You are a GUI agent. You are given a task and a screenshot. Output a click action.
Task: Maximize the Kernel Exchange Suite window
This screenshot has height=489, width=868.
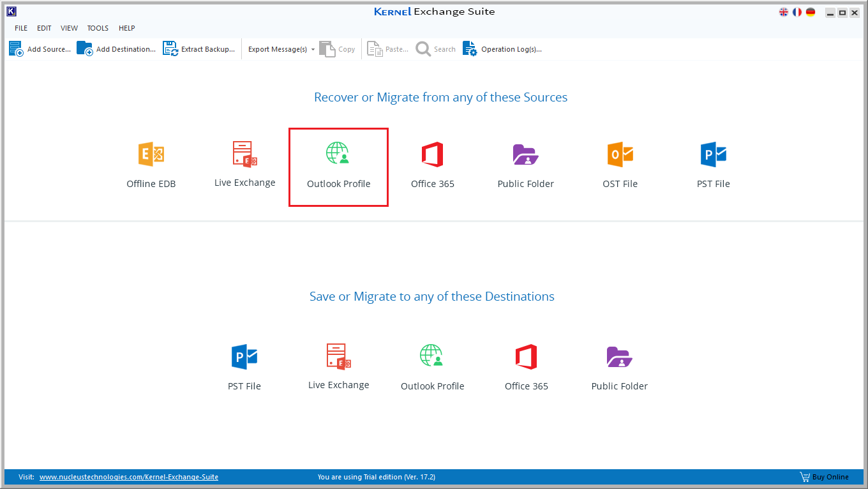click(842, 12)
